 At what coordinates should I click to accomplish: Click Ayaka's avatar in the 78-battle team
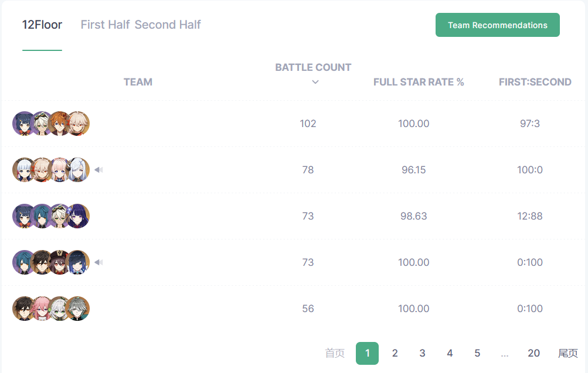click(23, 170)
